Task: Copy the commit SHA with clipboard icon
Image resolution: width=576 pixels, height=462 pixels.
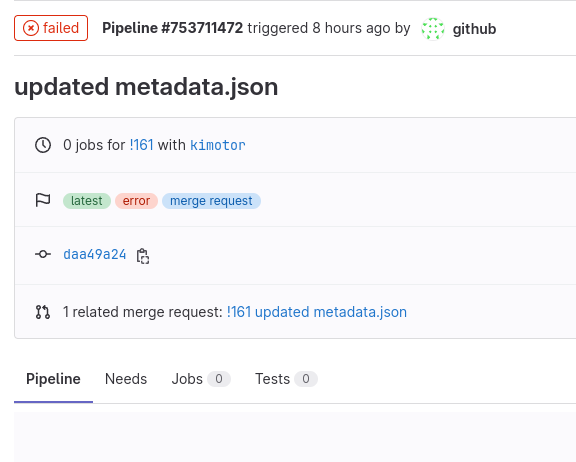Action: (x=143, y=256)
